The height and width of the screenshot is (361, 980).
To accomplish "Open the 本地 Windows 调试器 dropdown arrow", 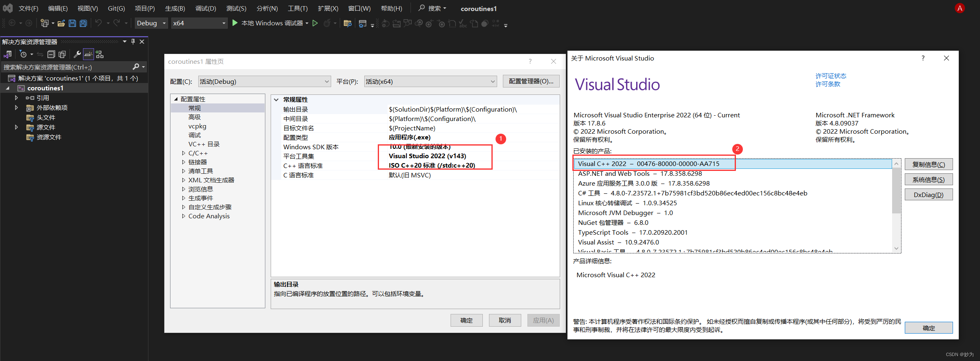I will [307, 23].
